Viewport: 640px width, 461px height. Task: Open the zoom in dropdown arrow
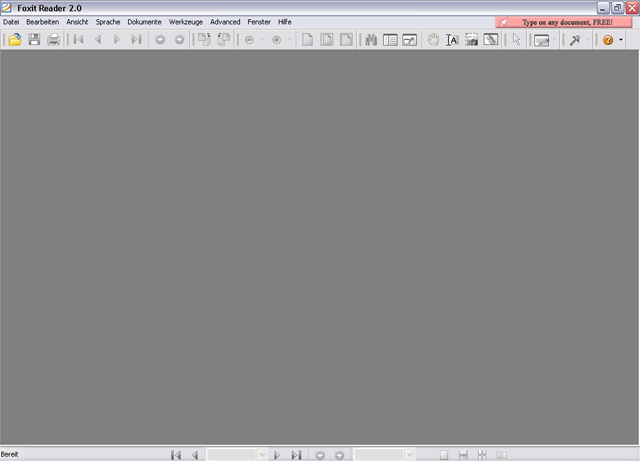click(x=289, y=40)
